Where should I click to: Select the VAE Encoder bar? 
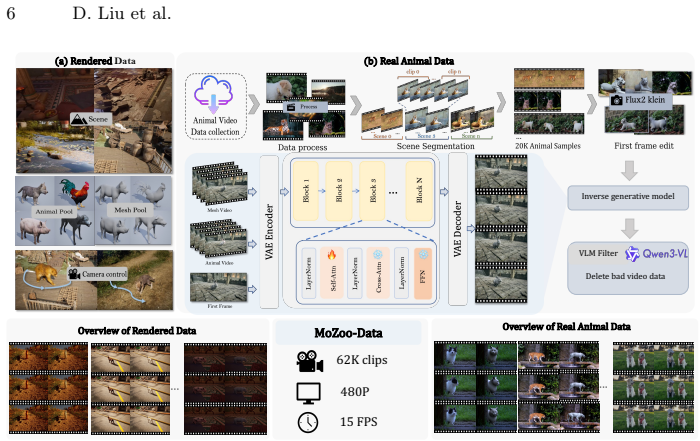(269, 232)
